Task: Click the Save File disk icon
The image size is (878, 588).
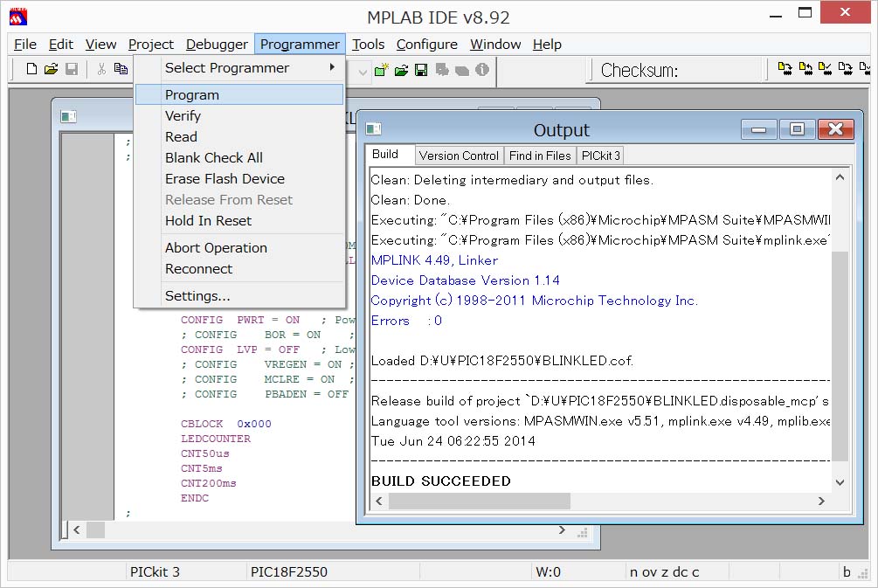Action: coord(72,69)
